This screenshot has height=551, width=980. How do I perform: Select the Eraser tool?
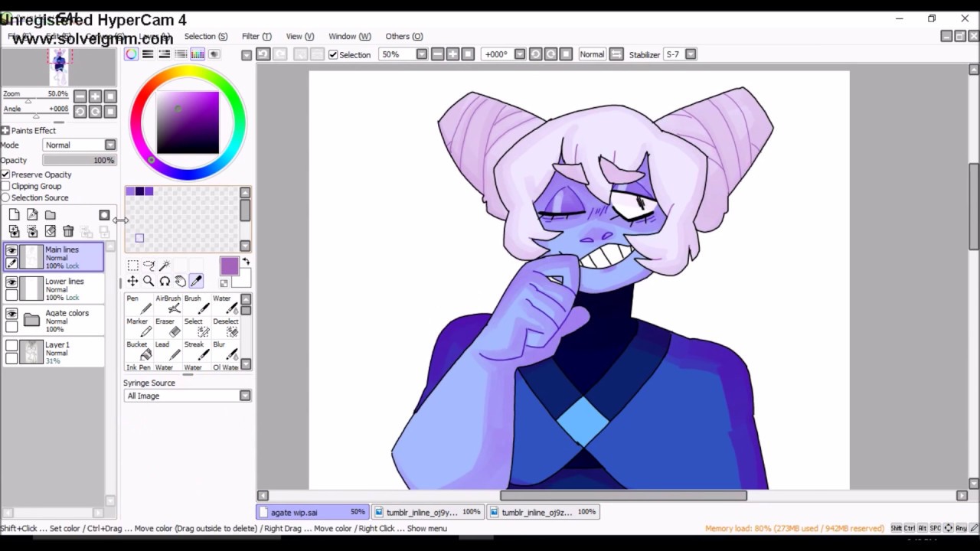(168, 327)
